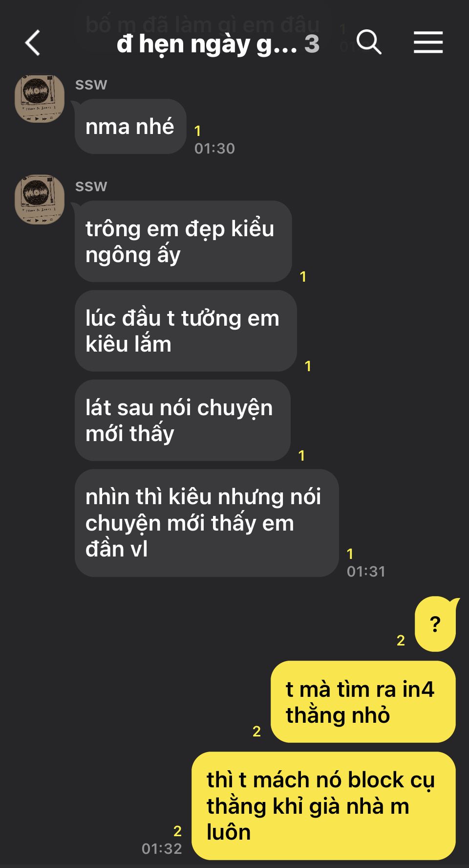The image size is (469, 868).
Task: Select 't mà tìm ra in4 thằng nhỏ' bubble
Action: pos(363,702)
